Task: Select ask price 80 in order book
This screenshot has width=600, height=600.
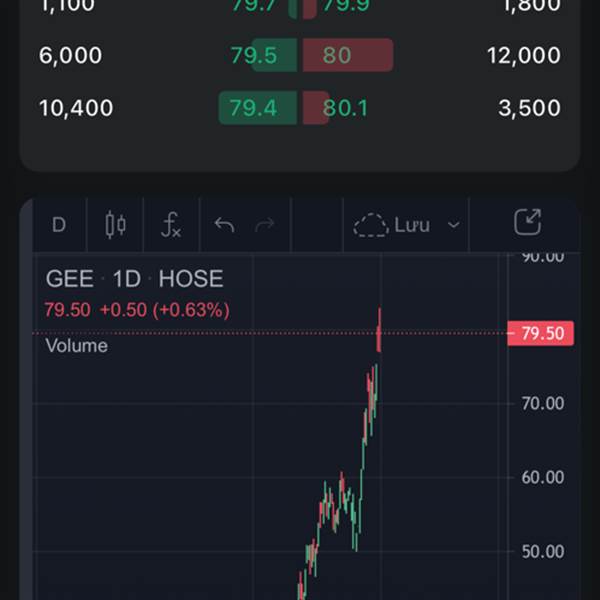Action: (337, 55)
